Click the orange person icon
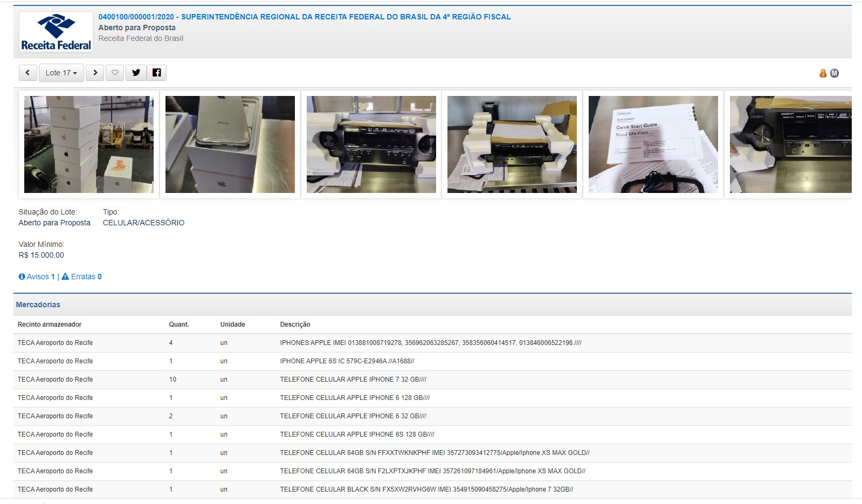Image resolution: width=862 pixels, height=504 pixels. [823, 73]
